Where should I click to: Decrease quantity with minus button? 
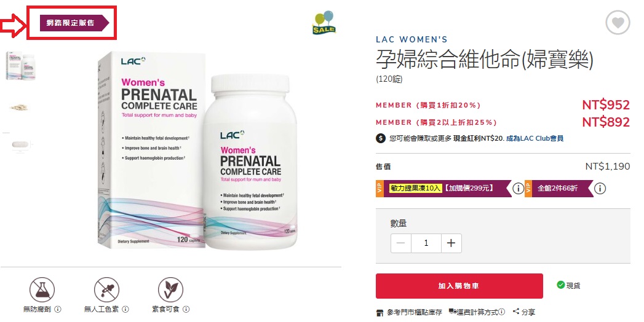pyautogui.click(x=401, y=243)
